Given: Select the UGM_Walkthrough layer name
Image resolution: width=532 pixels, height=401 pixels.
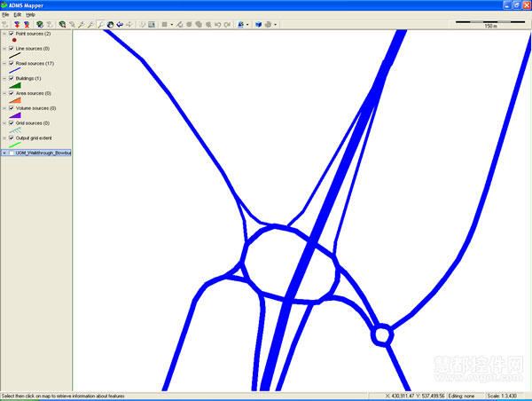Looking at the screenshot, I should point(43,153).
